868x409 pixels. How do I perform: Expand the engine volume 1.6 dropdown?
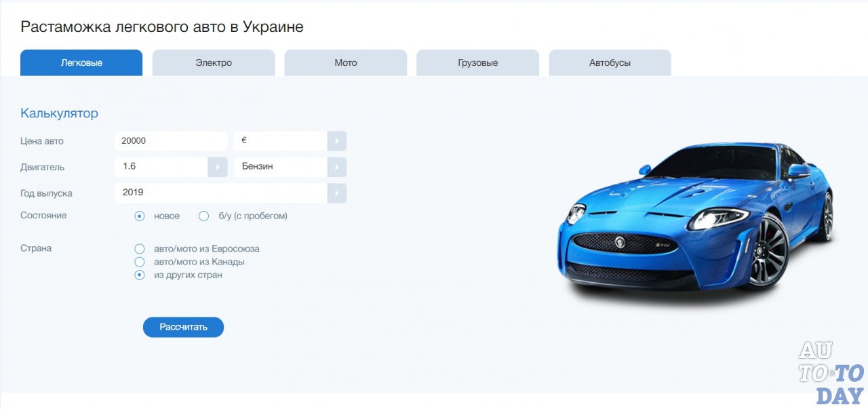(x=217, y=167)
